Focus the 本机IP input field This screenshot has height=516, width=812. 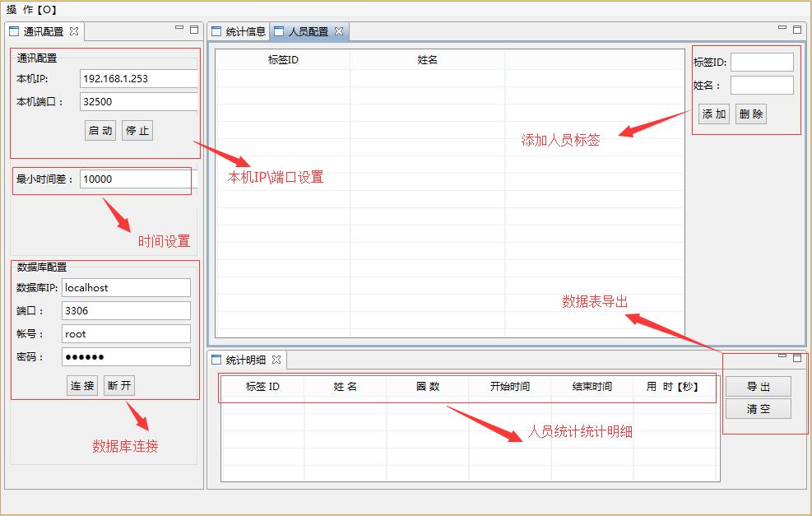tap(139, 79)
